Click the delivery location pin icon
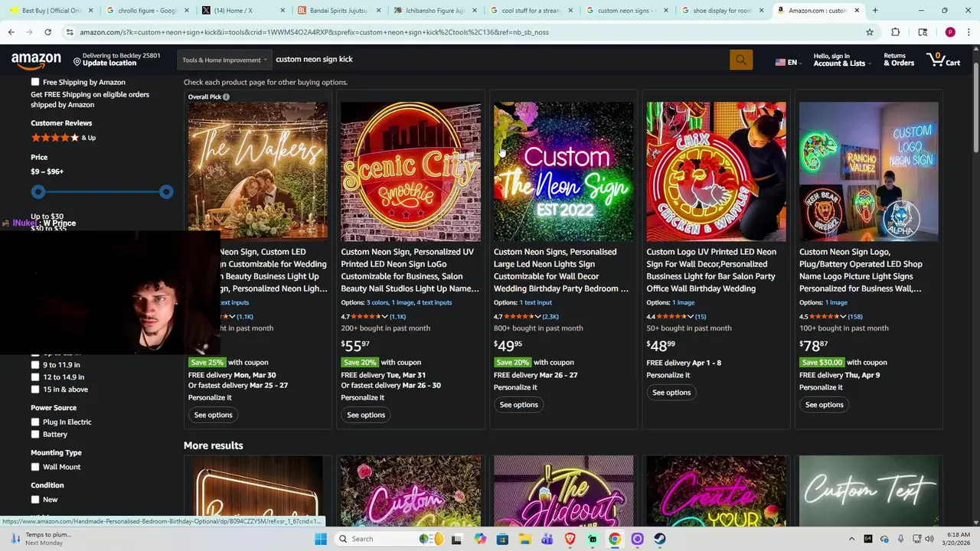Screen dimensions: 980x551 (x=77, y=60)
